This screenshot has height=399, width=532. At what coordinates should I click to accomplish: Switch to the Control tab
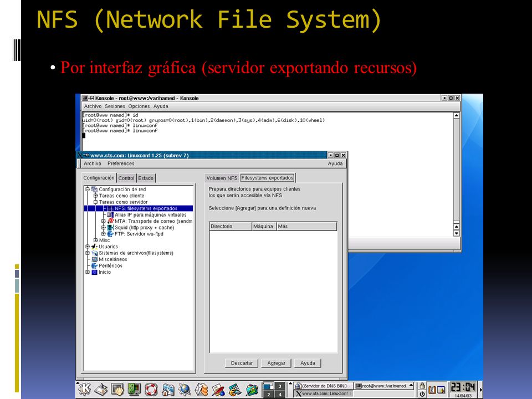click(126, 178)
